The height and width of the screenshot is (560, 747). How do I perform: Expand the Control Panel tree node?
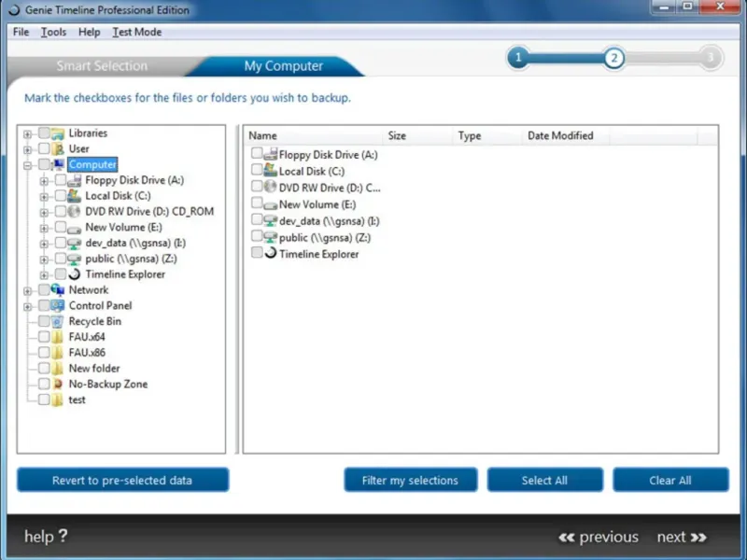(x=28, y=307)
